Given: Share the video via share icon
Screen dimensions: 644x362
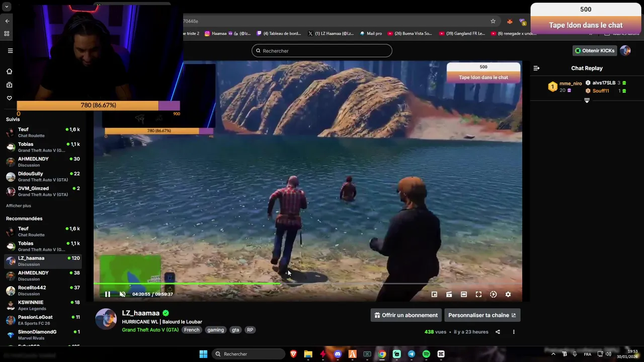Looking at the screenshot, I should click(x=498, y=332).
